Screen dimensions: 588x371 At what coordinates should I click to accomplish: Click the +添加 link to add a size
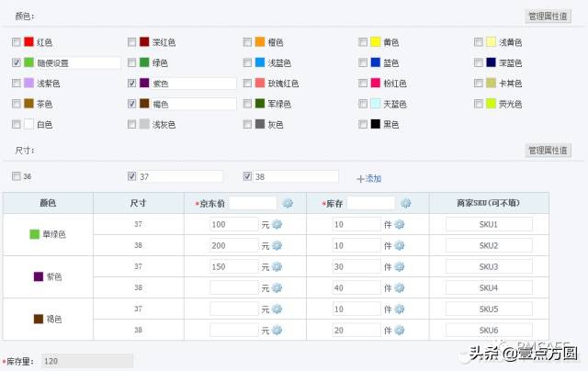pyautogui.click(x=369, y=179)
